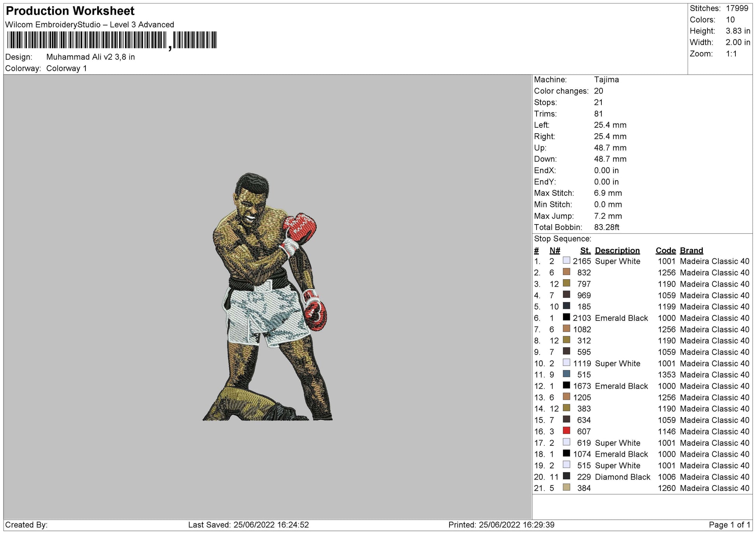
Task: Click the black swatch in stop 6
Action: tap(566, 317)
